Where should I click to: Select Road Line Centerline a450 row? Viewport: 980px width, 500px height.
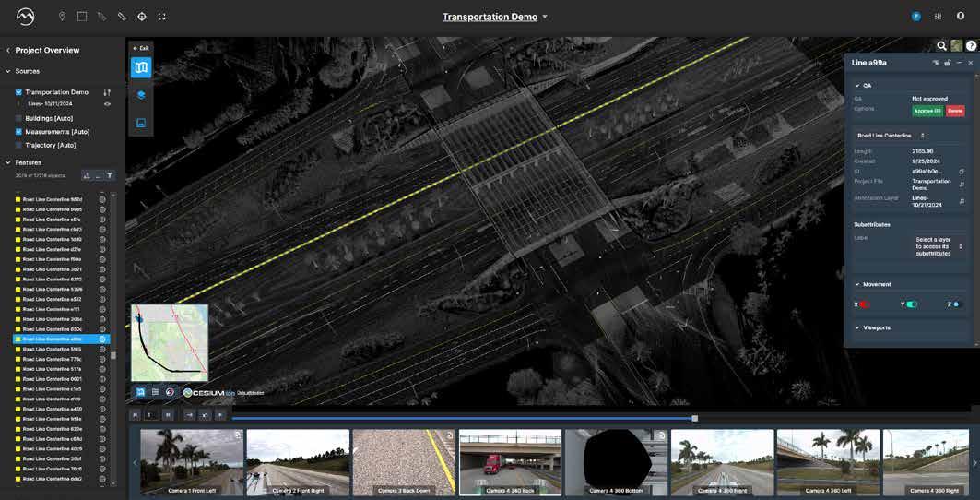61,410
